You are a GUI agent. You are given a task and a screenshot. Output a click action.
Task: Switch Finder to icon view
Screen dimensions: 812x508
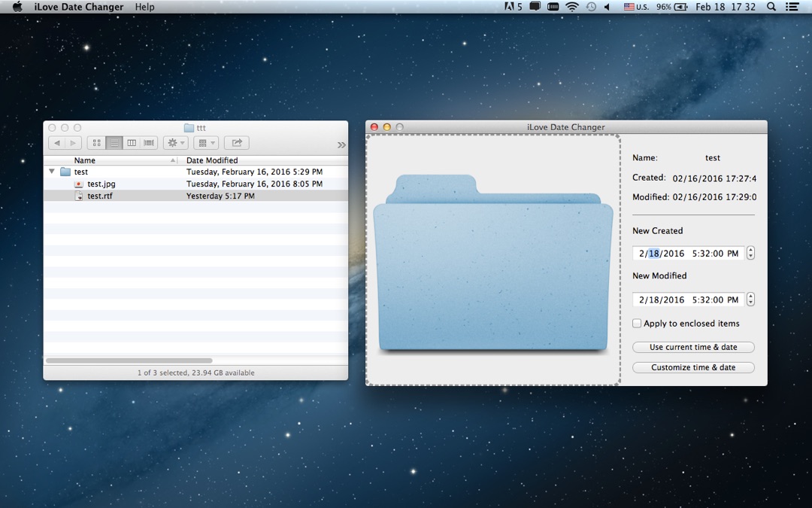pos(96,143)
